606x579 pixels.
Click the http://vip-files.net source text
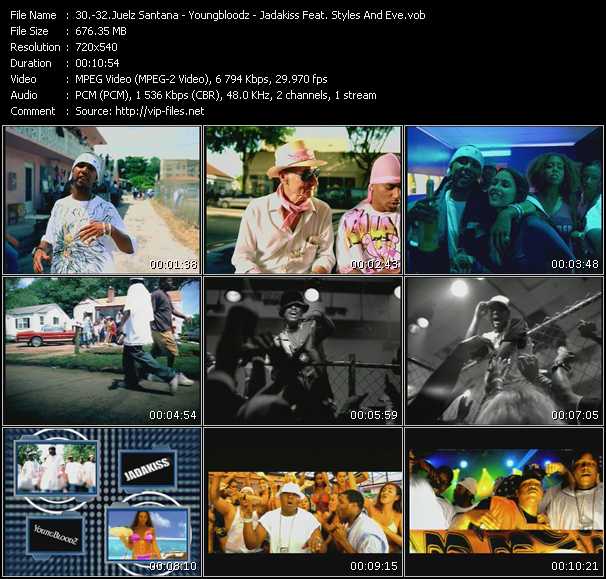click(160, 111)
